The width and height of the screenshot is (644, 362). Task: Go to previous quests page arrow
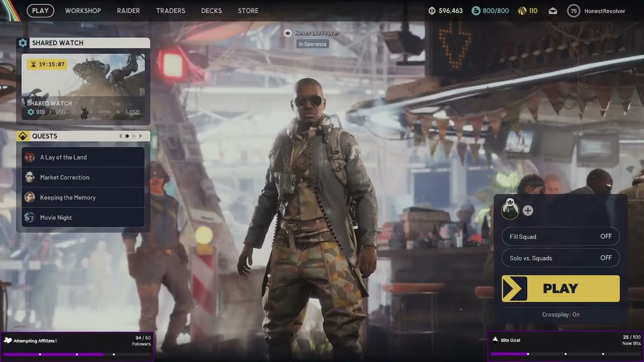121,136
